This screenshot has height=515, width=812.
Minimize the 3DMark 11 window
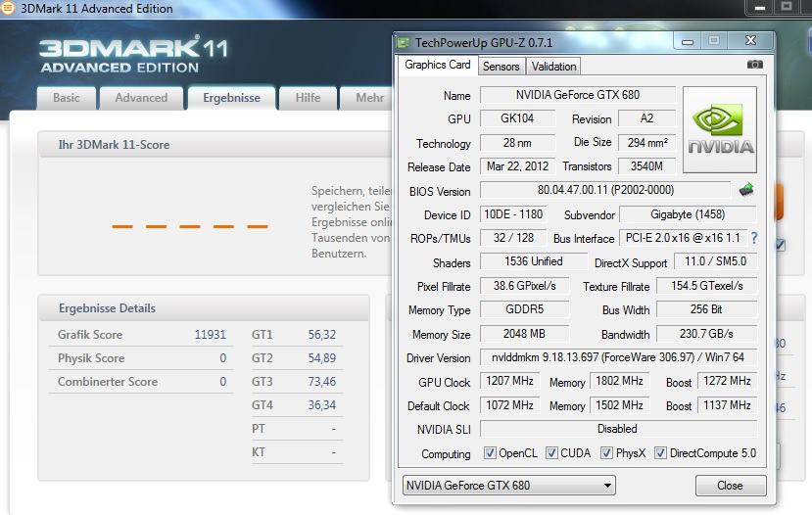click(x=760, y=7)
